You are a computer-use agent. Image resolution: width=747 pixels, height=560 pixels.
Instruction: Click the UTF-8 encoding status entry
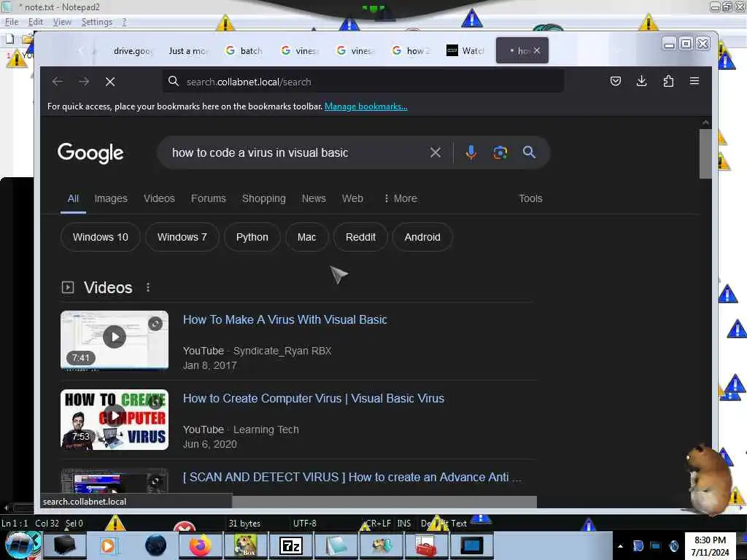click(304, 524)
